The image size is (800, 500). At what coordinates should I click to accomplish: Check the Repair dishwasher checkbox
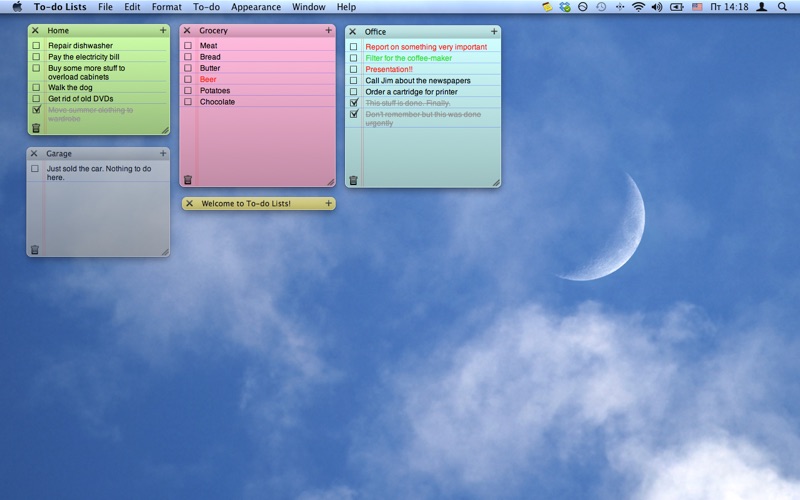pos(36,46)
